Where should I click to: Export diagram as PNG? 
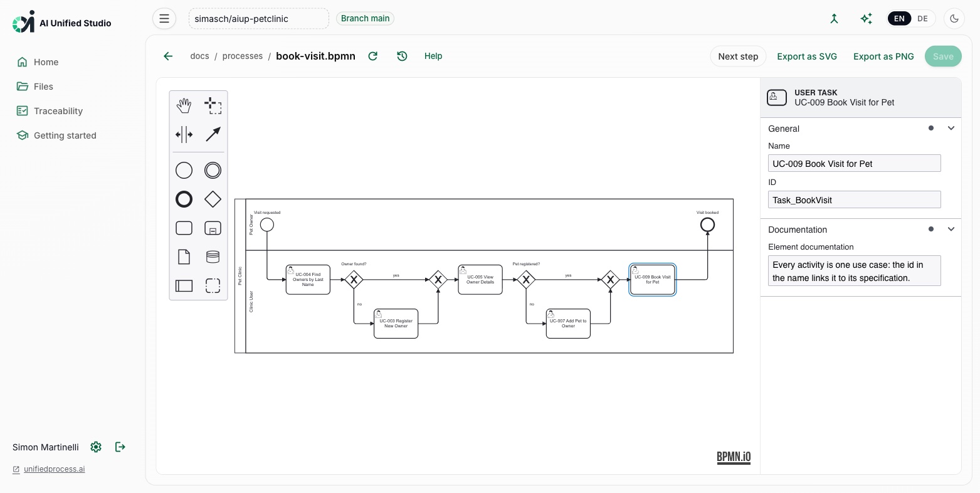pos(883,56)
